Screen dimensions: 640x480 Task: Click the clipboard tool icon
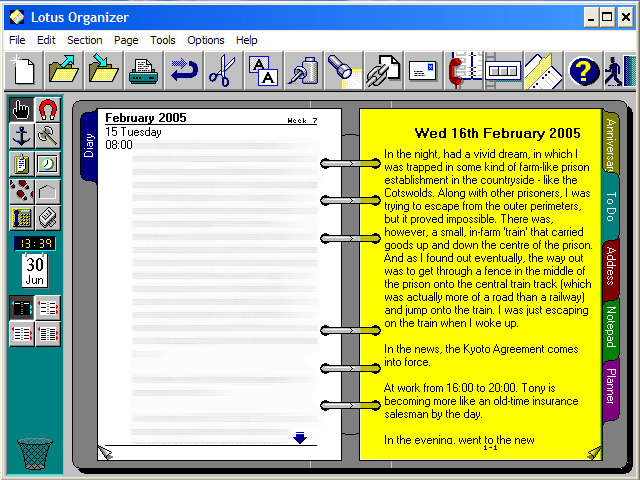tap(22, 164)
